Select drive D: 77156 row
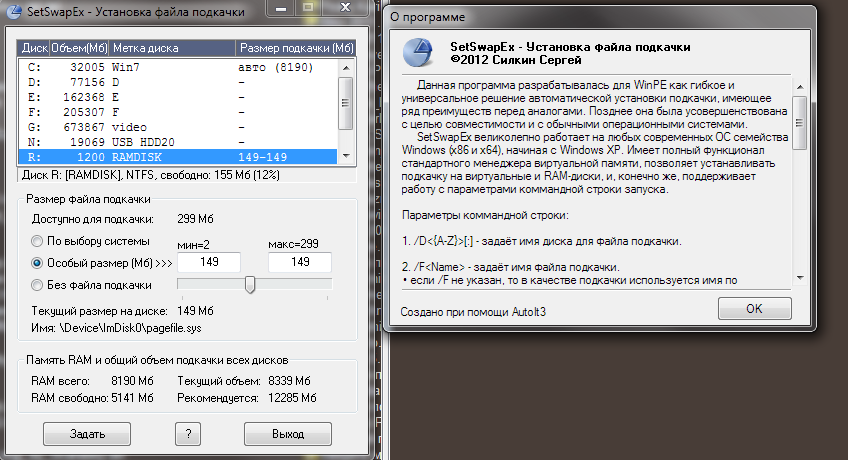Screen dimensions: 848x460 point(178,82)
